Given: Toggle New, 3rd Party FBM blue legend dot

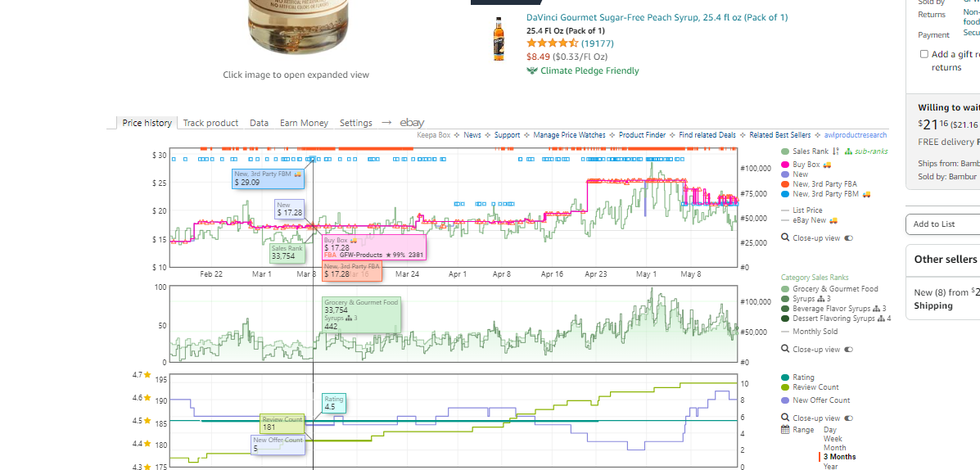Looking at the screenshot, I should (x=785, y=194).
